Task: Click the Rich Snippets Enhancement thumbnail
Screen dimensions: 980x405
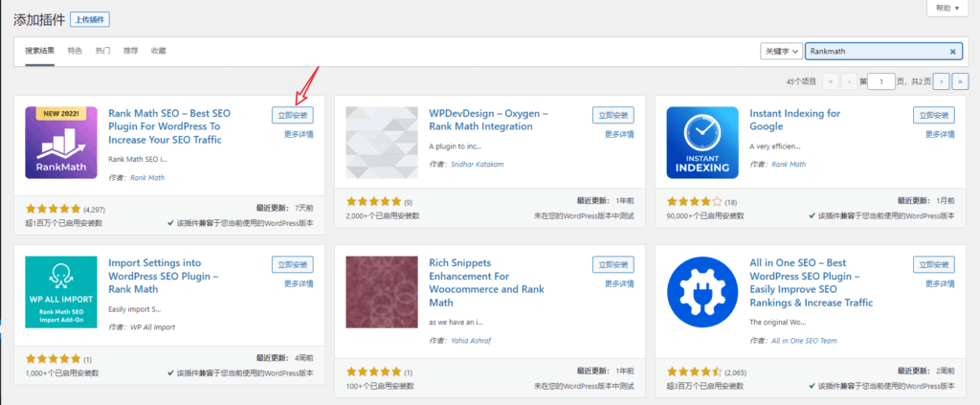Action: [382, 292]
